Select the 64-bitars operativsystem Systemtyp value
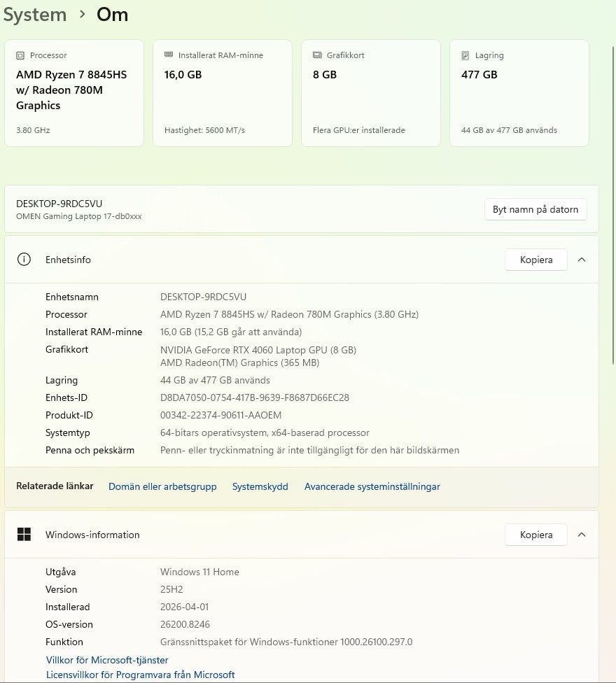Viewport: 616px width, 683px height. pos(265,432)
